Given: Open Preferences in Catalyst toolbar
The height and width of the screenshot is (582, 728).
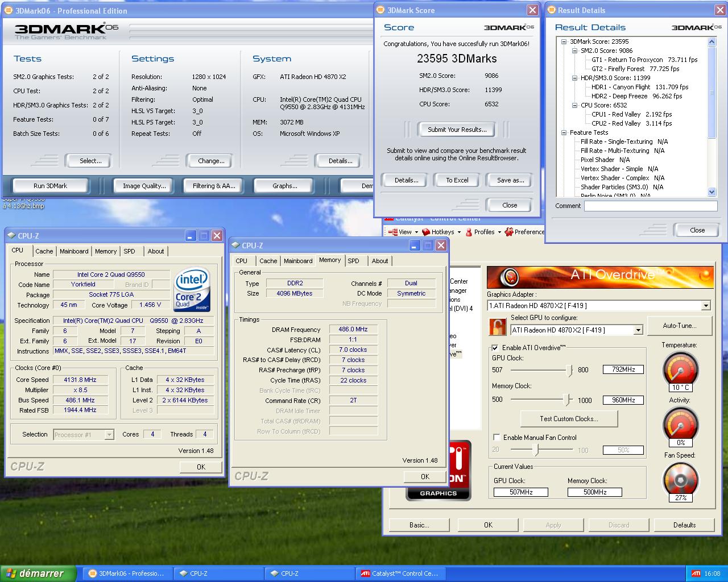Looking at the screenshot, I should click(525, 232).
